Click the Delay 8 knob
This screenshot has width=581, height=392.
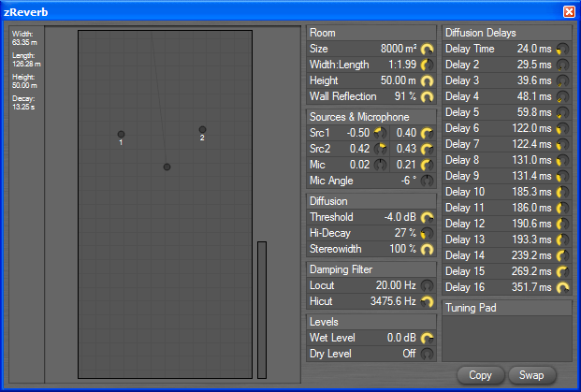pyautogui.click(x=562, y=160)
